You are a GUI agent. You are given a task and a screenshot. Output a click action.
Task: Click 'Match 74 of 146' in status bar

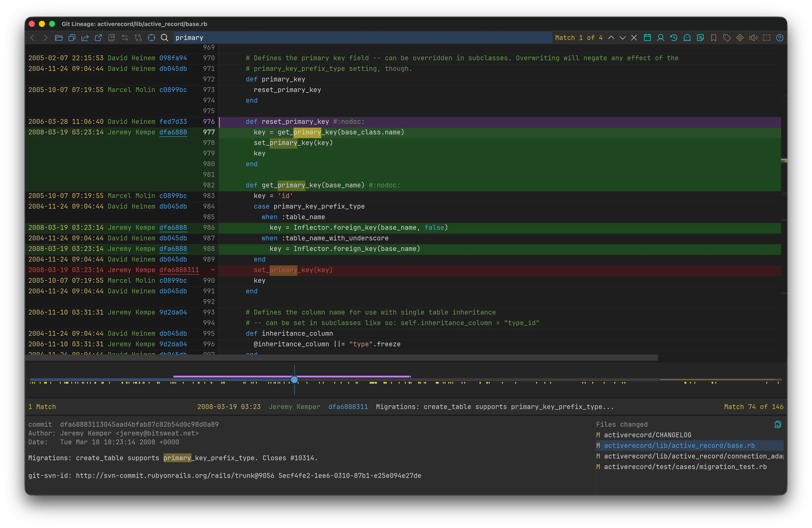tap(754, 407)
